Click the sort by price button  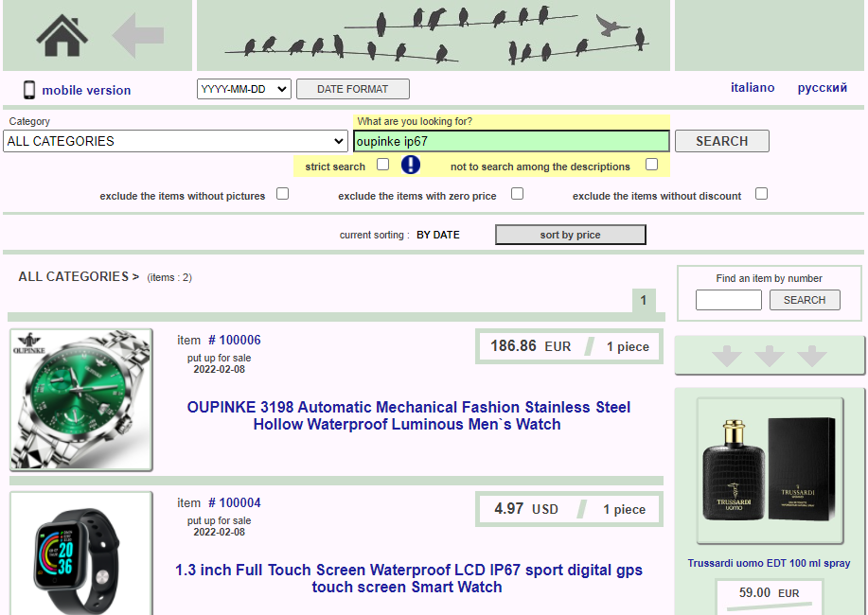(x=570, y=235)
